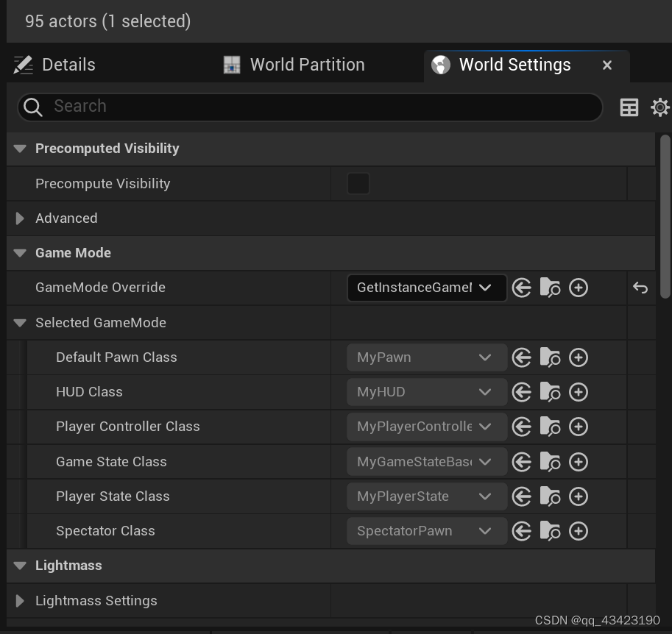The width and height of the screenshot is (672, 634).
Task: Open the Default Pawn Class dropdown
Action: [427, 357]
